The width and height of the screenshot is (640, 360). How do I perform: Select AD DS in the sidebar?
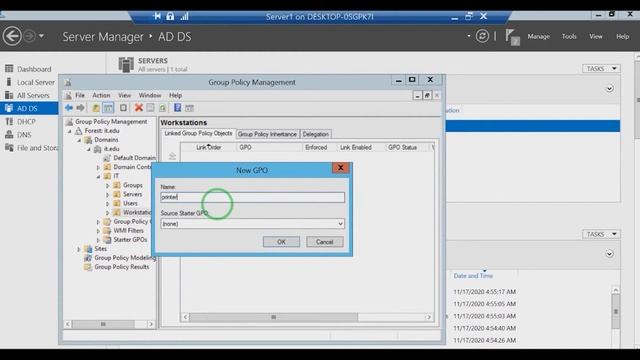pyautogui.click(x=27, y=108)
